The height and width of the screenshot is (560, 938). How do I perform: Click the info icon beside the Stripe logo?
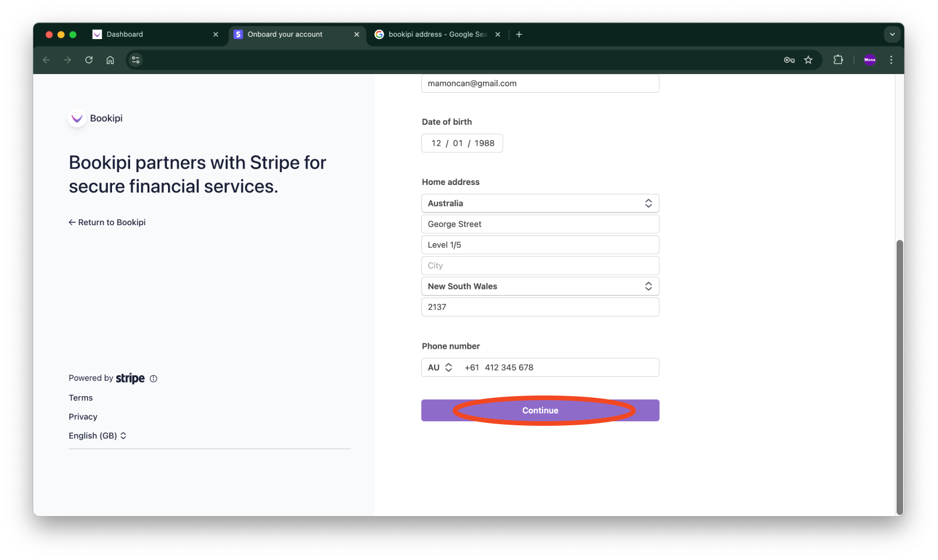coord(153,379)
